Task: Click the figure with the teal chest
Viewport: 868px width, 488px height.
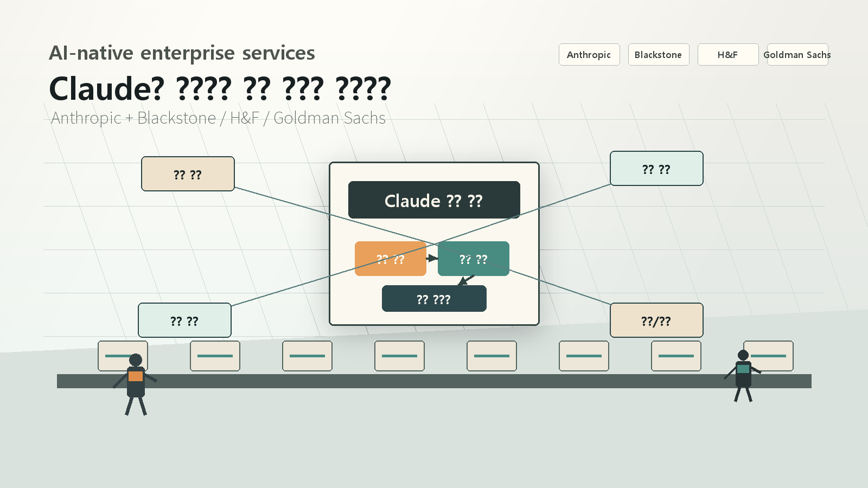Action: click(x=743, y=376)
